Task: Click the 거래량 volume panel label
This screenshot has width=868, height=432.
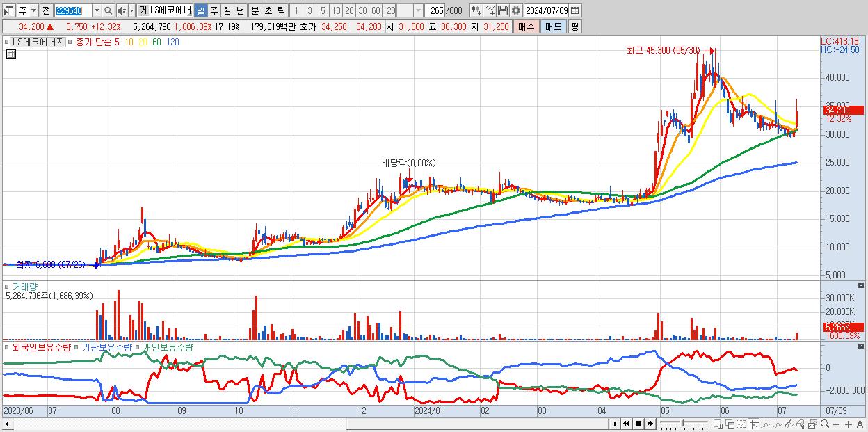Action: (25, 286)
